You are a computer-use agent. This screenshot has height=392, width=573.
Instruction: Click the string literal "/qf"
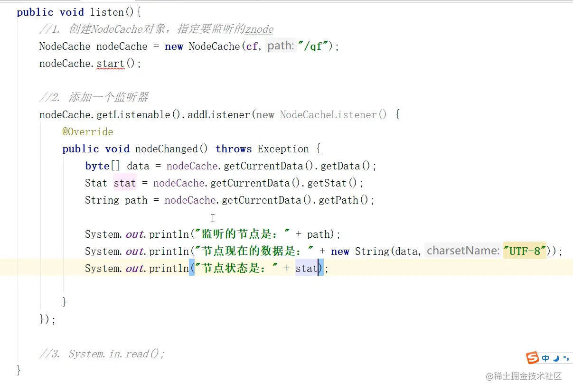pyautogui.click(x=313, y=47)
